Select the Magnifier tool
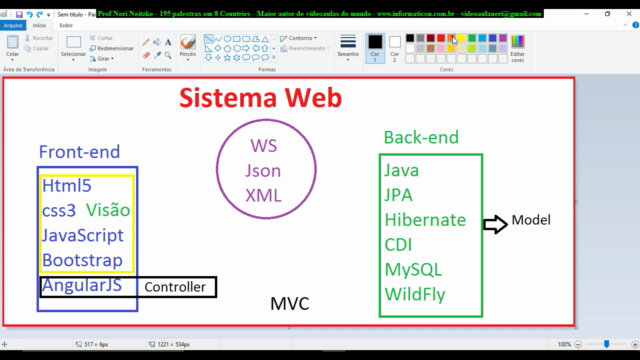640x360 pixels. tap(168, 55)
